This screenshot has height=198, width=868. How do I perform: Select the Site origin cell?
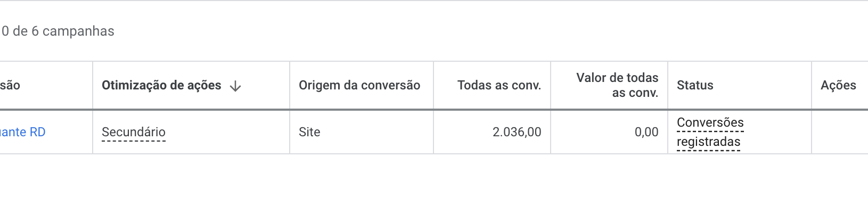[309, 132]
